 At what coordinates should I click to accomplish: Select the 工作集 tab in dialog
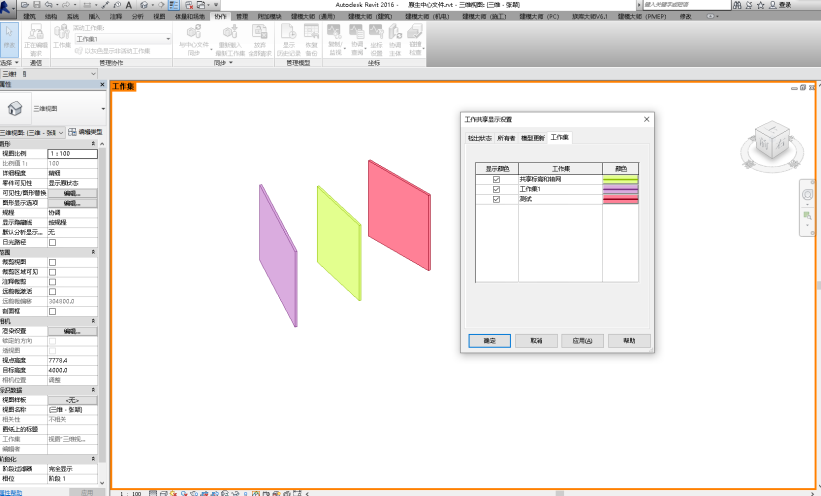560,137
